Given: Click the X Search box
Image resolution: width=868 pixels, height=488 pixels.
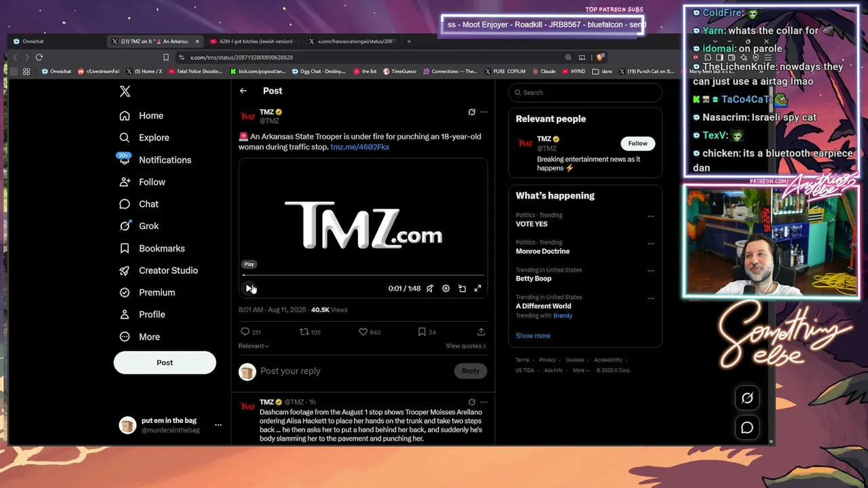Looking at the screenshot, I should click(585, 93).
